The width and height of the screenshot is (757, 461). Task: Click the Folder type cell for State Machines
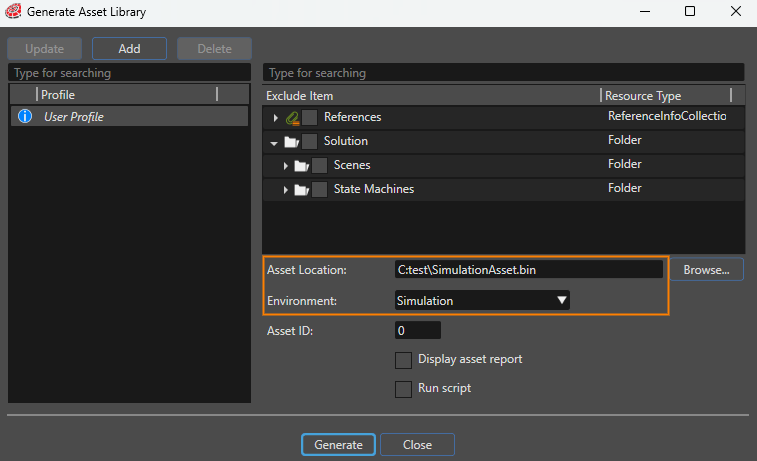(x=625, y=188)
